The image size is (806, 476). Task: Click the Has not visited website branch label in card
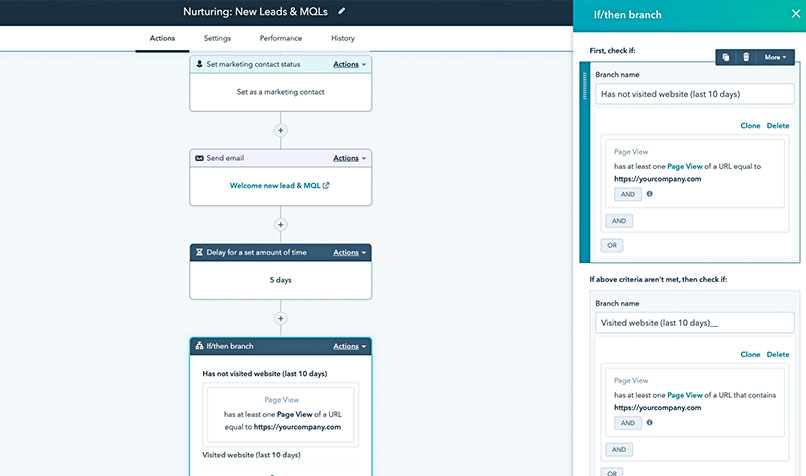tap(265, 374)
